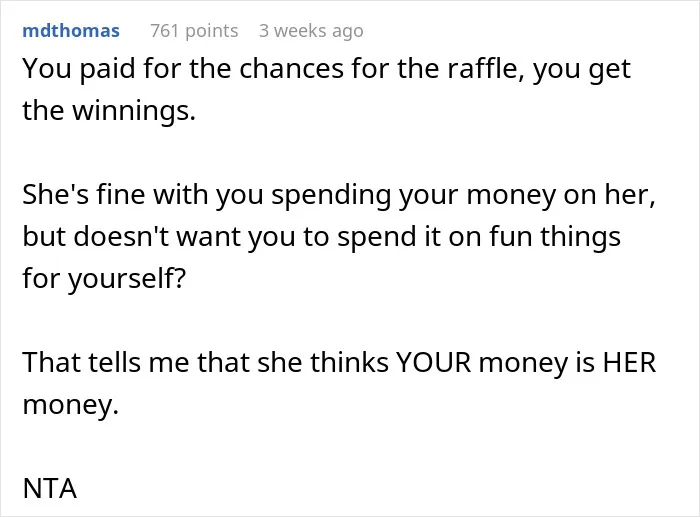Click the final line reading 'money.'
700x517 pixels.
(71, 405)
